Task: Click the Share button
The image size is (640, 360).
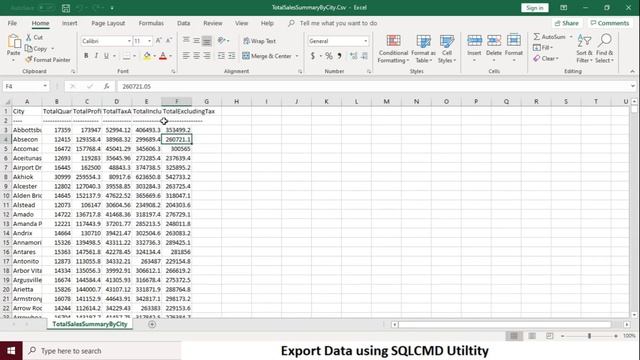Action: click(567, 23)
